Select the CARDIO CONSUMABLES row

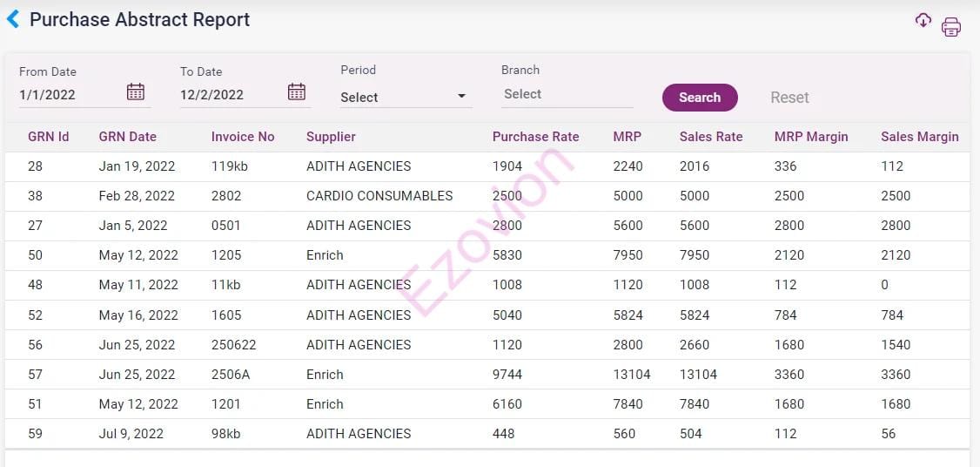pos(379,196)
